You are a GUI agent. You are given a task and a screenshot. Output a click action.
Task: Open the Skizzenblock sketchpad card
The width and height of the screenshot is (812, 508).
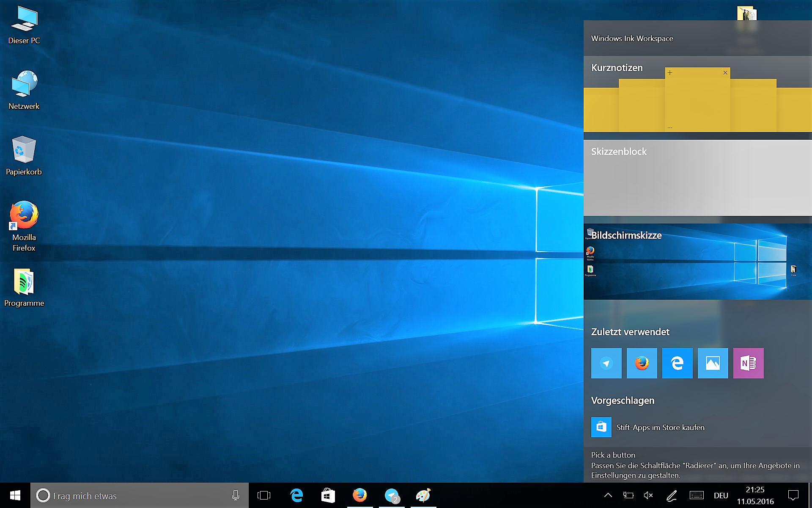click(x=697, y=178)
